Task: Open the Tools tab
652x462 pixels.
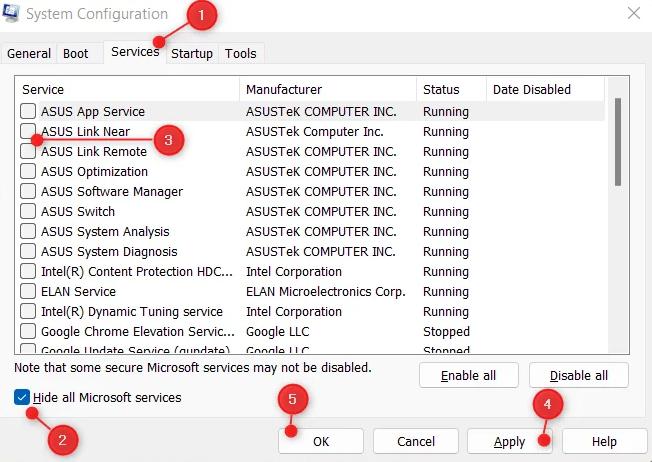Action: (240, 54)
